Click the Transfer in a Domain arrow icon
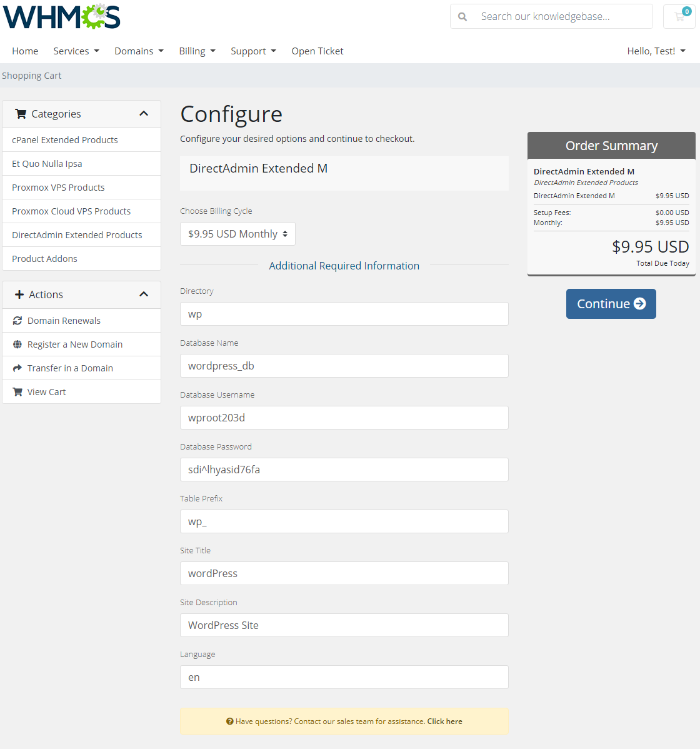 coord(17,368)
